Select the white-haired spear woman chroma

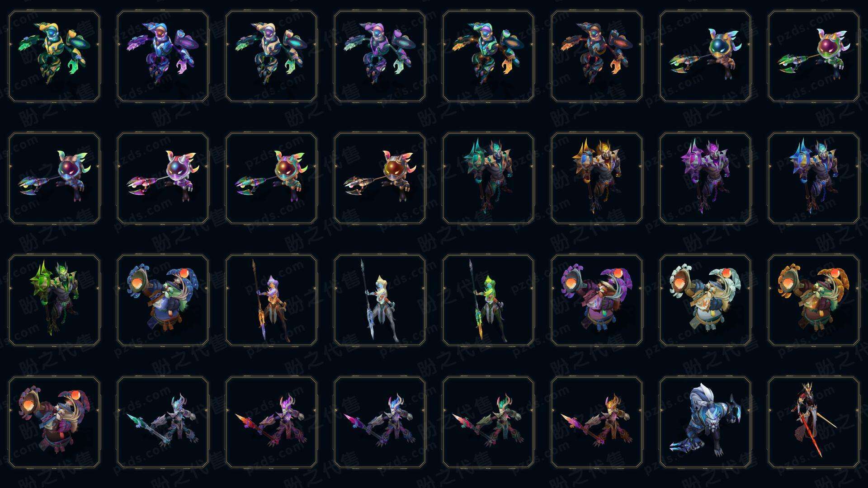(380, 300)
